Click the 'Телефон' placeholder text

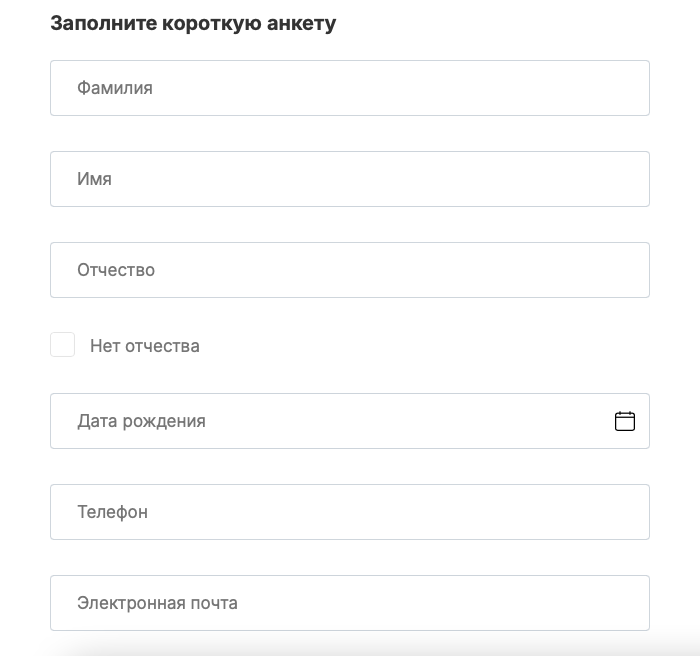(x=112, y=512)
